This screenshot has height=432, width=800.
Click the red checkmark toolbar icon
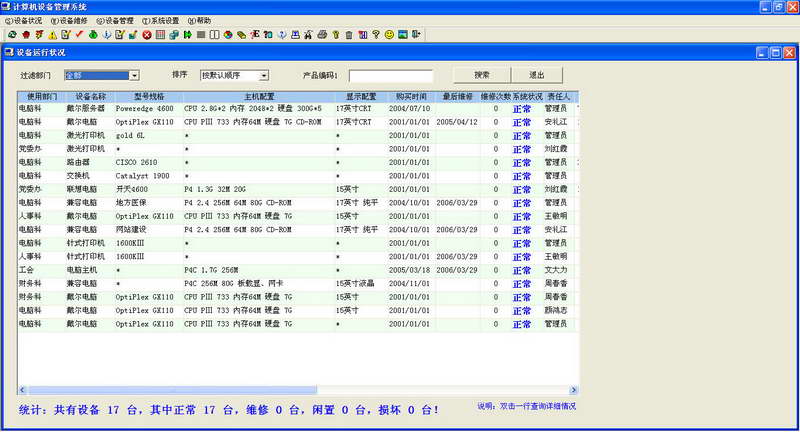point(79,34)
